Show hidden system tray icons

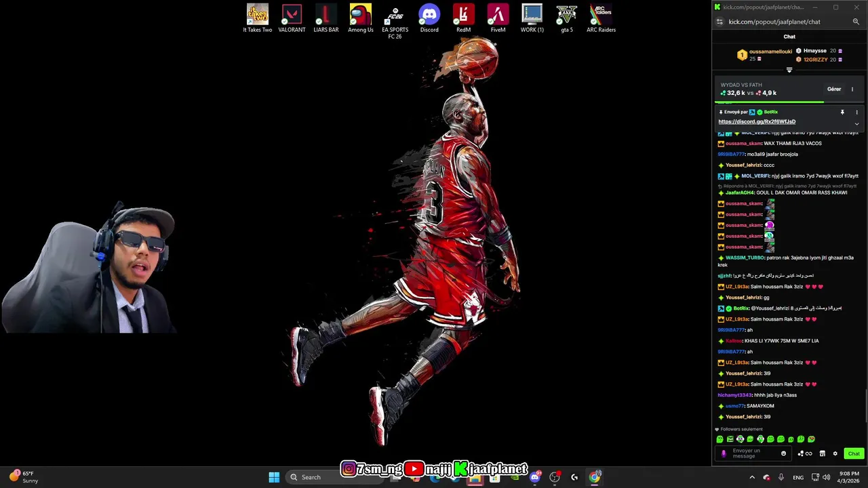pos(751,477)
